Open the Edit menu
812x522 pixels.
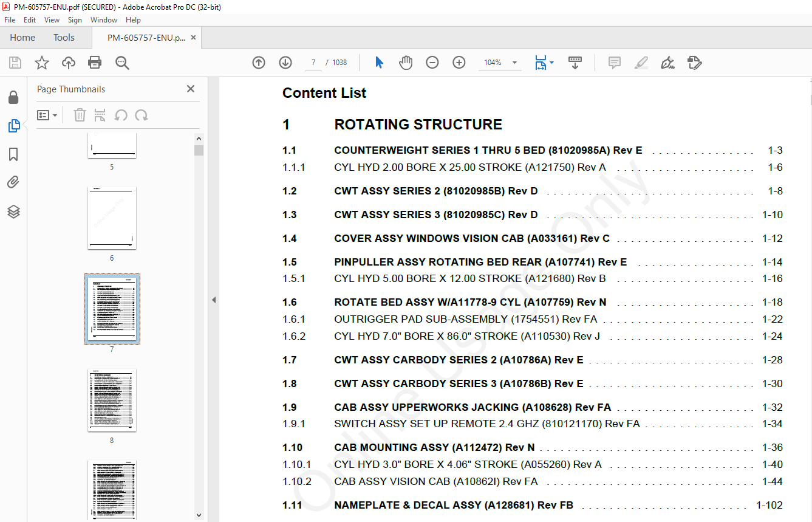click(x=30, y=20)
